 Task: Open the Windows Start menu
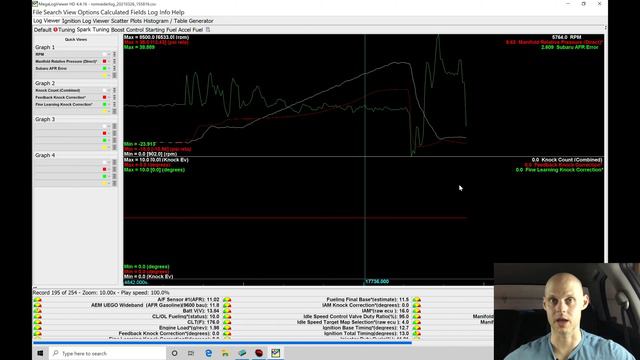(x=40, y=353)
